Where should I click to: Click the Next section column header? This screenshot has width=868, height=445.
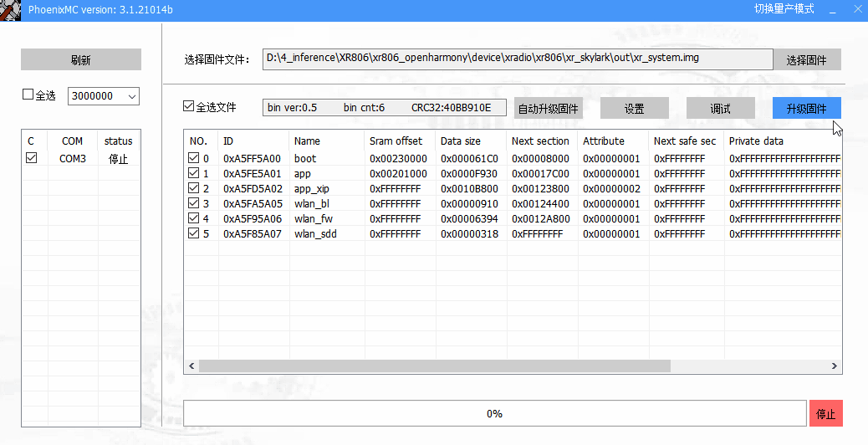coord(542,141)
